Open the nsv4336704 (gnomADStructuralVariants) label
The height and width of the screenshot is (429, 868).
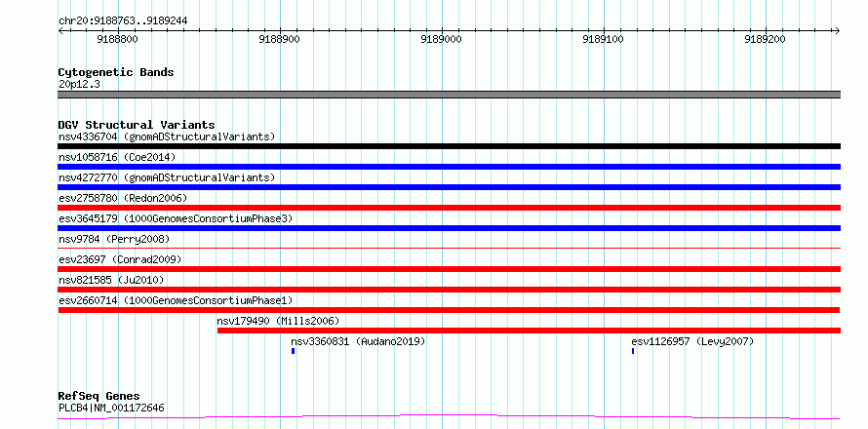click(167, 136)
